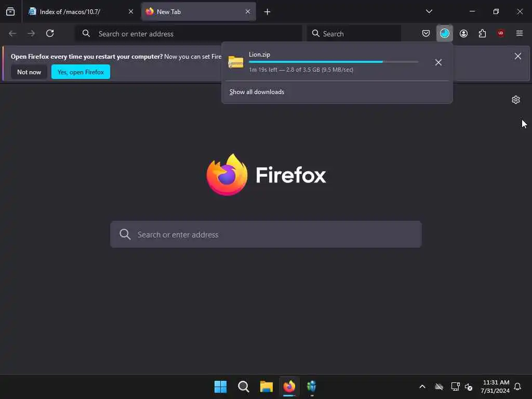Open the taskbar app next to Firefox

[x=312, y=387]
